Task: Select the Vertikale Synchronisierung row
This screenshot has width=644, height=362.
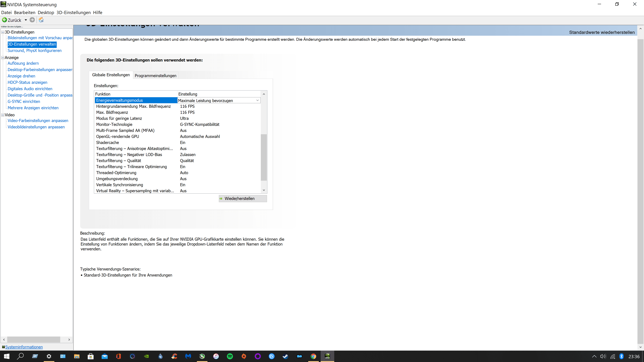Action: coord(177,185)
